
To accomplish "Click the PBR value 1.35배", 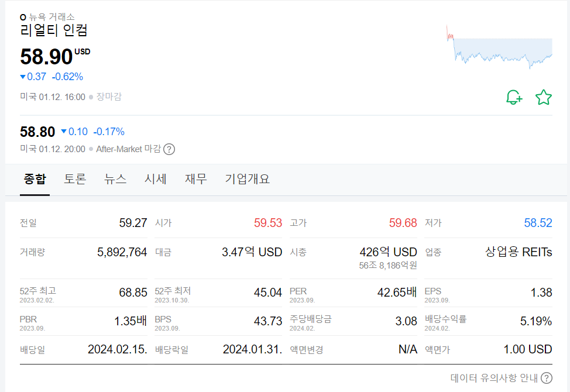I will (x=131, y=321).
